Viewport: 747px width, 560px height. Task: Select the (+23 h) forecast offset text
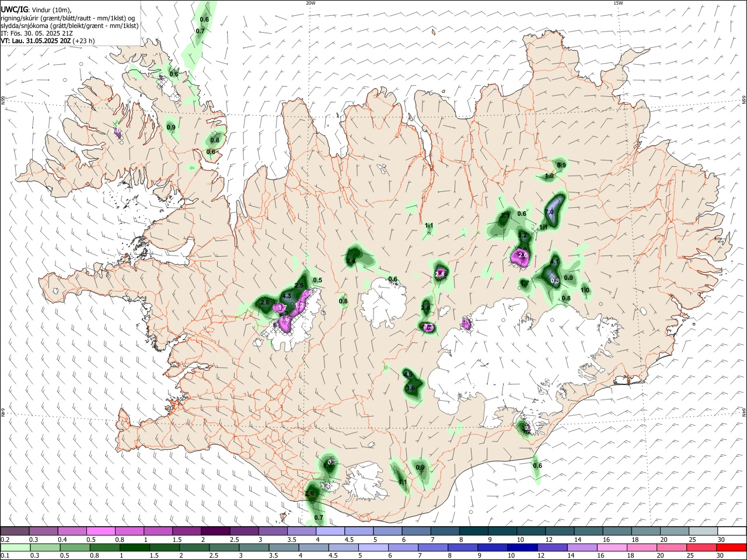(x=84, y=41)
